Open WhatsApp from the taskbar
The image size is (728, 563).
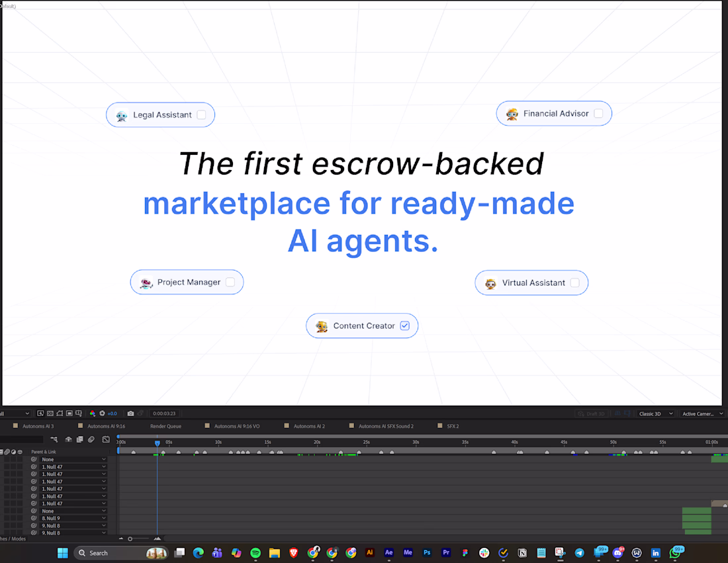(676, 552)
